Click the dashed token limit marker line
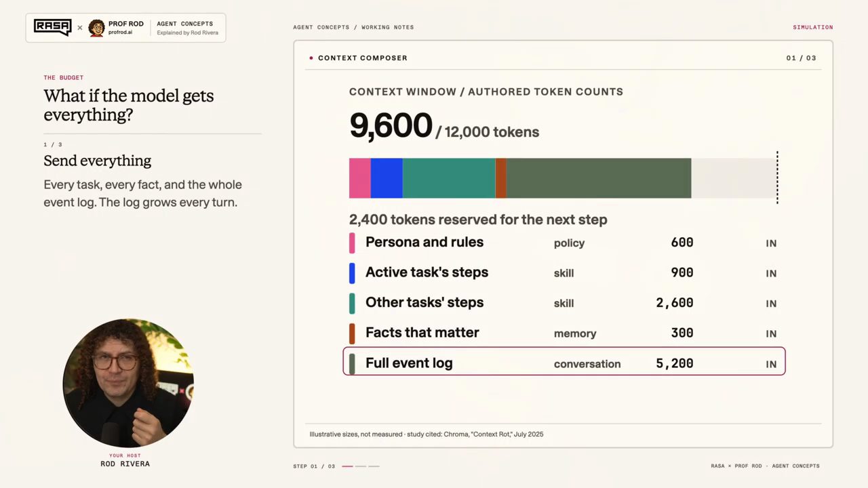This screenshot has width=868, height=488. [x=777, y=178]
